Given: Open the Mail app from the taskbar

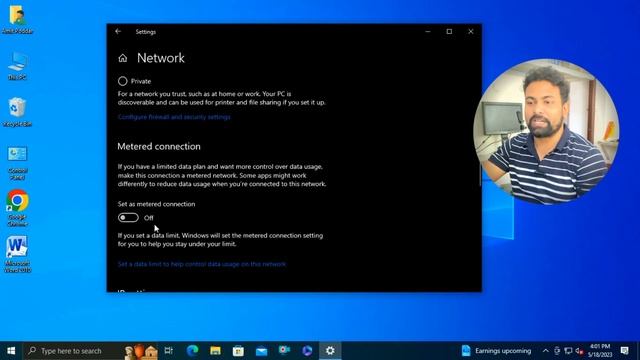Looking at the screenshot, I should pyautogui.click(x=261, y=351).
